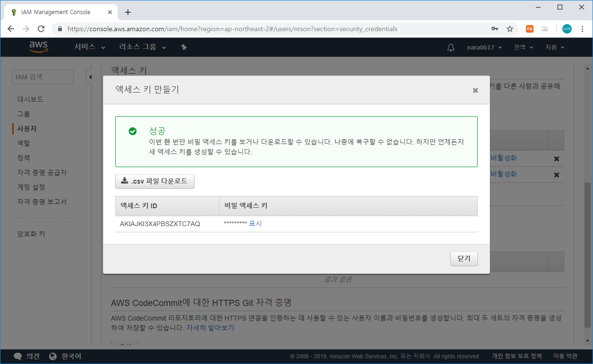Open the 지원 support menu
593x364 pixels.
coord(555,47)
